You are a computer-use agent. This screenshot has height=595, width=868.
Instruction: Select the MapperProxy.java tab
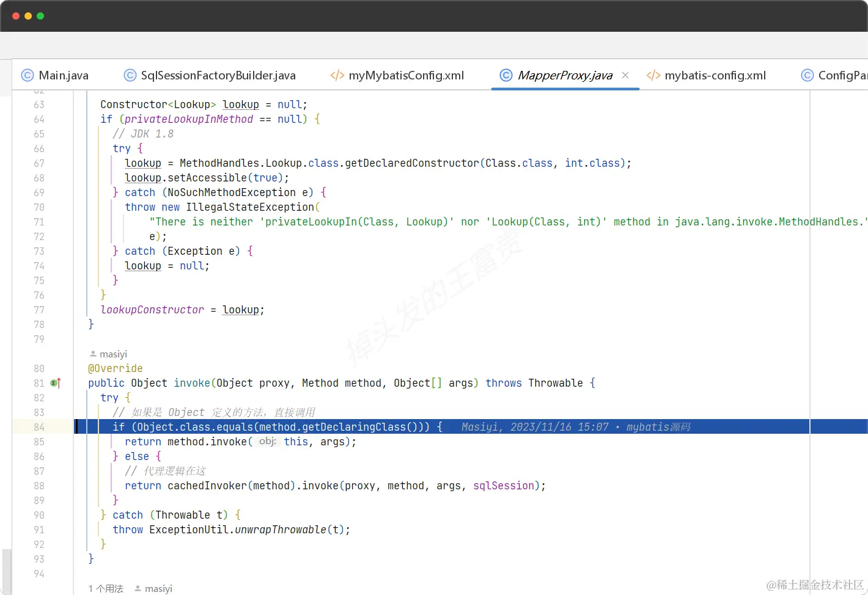point(565,75)
